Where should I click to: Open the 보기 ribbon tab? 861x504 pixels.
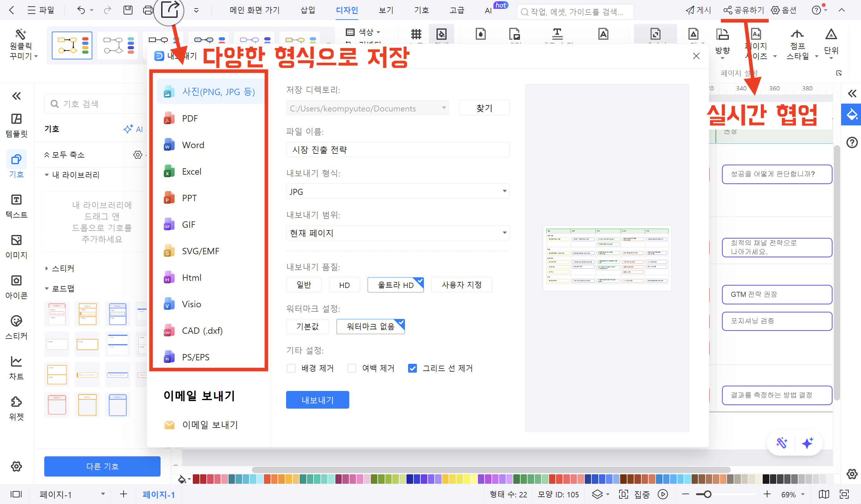pyautogui.click(x=386, y=10)
